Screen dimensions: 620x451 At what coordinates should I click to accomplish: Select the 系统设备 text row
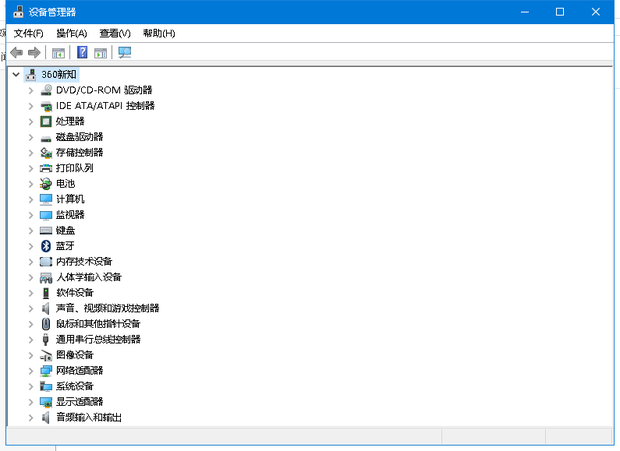point(75,386)
